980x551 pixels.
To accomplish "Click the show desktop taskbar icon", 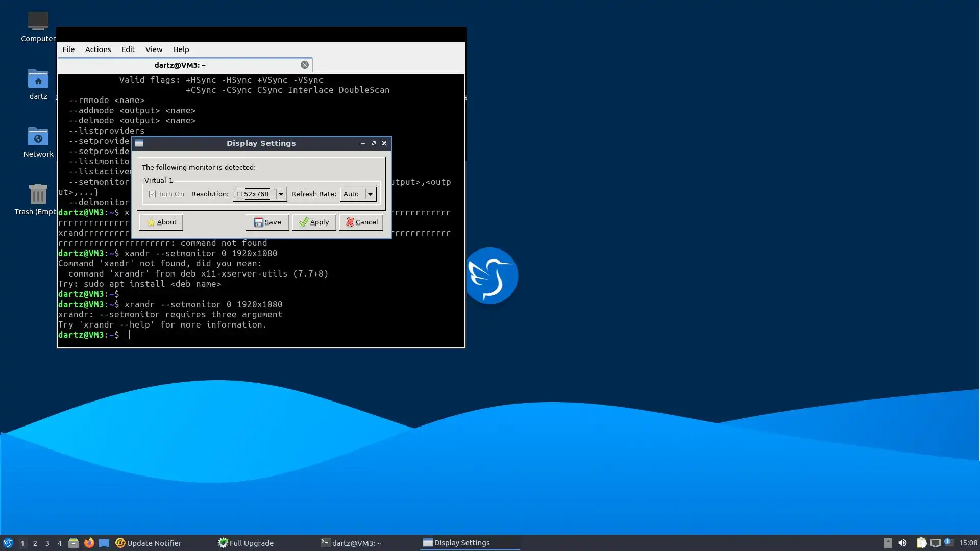I will pyautogui.click(x=104, y=543).
